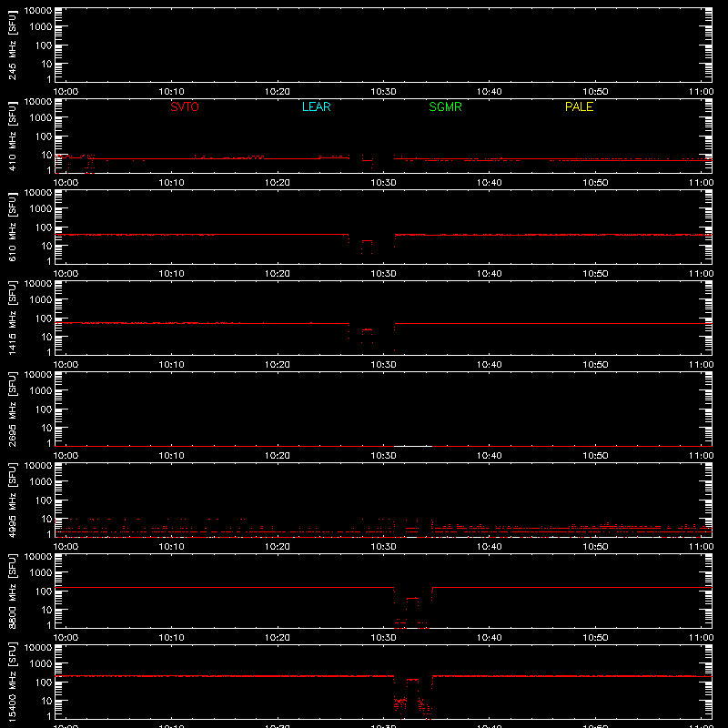Screen dimensions: 728x728
Task: Click 10:50 time label under 610 MHz plot
Action: click(595, 274)
